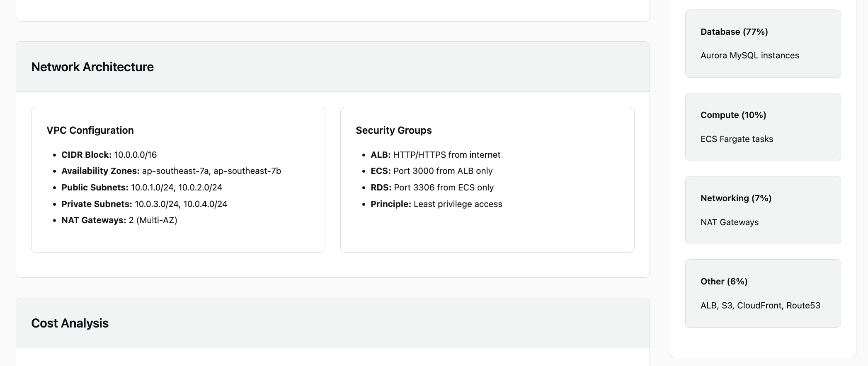The image size is (868, 366).
Task: Click the Least privilege access principle
Action: pos(436,204)
